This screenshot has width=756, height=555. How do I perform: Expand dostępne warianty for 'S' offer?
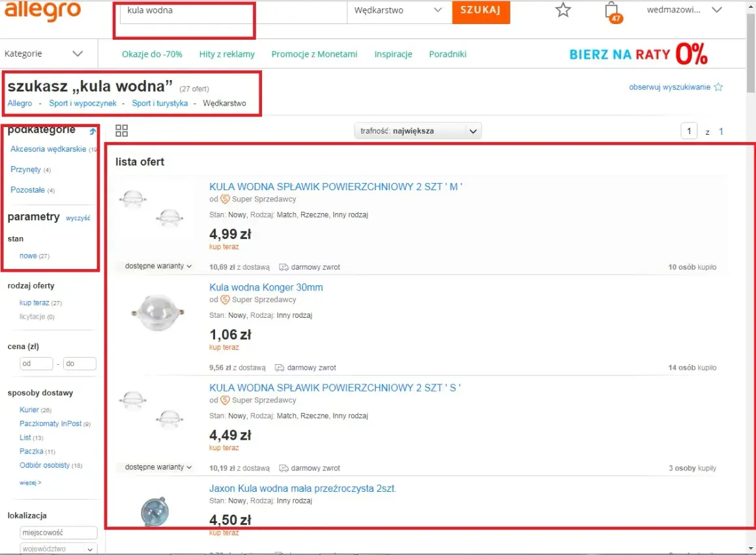point(158,467)
